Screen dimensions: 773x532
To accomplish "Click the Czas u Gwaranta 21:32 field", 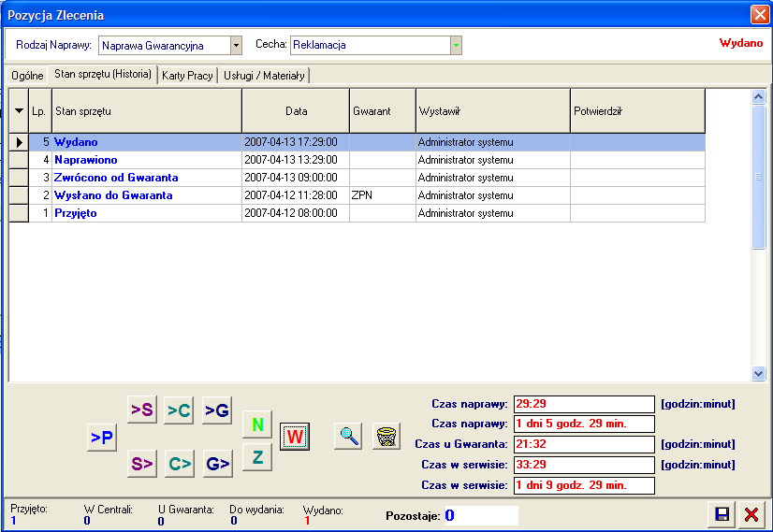I will (x=584, y=444).
